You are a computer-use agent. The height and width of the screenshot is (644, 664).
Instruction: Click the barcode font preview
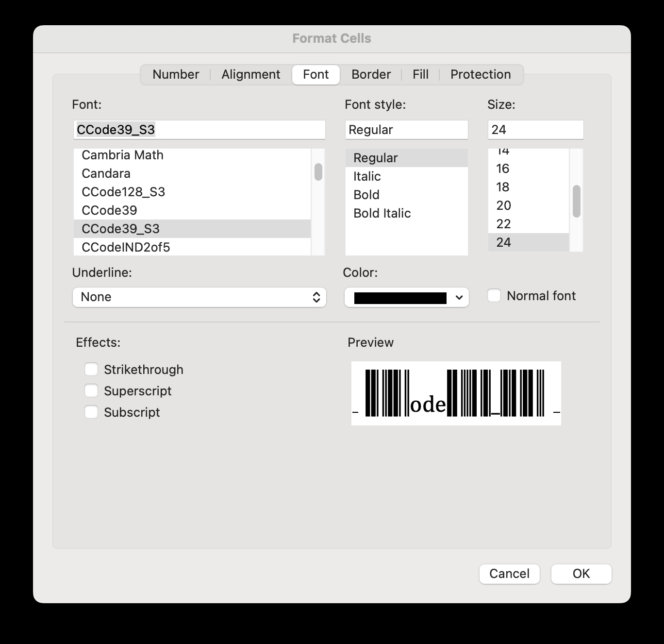(x=456, y=393)
